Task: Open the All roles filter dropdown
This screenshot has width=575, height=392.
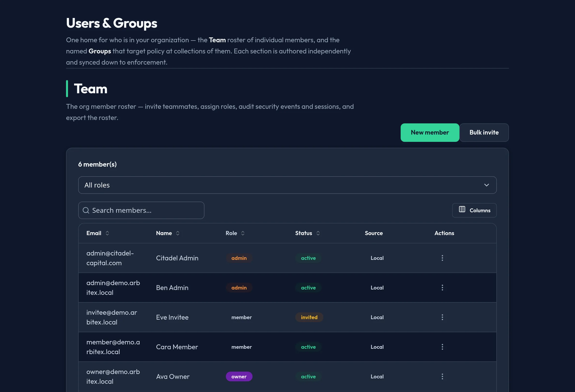Action: [287, 185]
